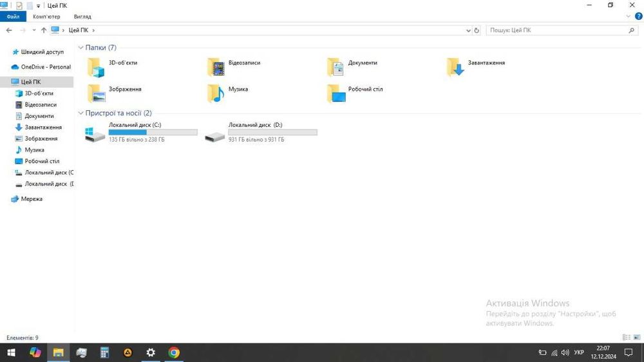This screenshot has width=644, height=362.
Task: Open Windows Start menu
Action: 11,352
